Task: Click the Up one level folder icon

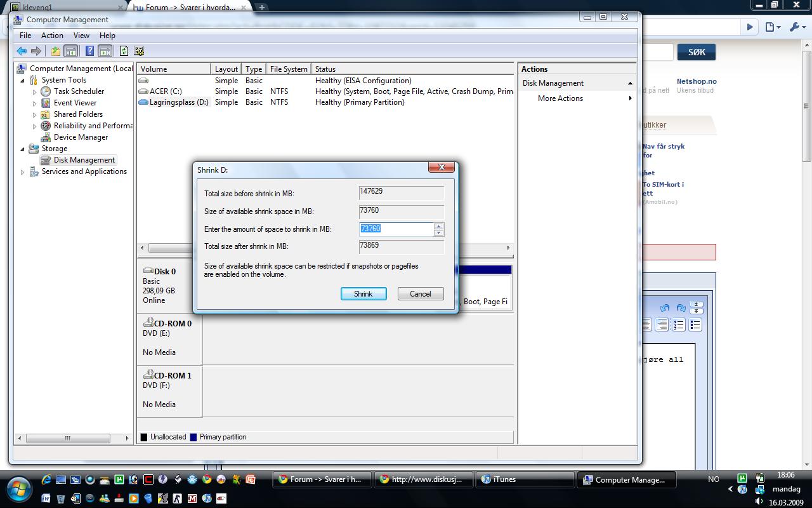Action: pyautogui.click(x=56, y=51)
